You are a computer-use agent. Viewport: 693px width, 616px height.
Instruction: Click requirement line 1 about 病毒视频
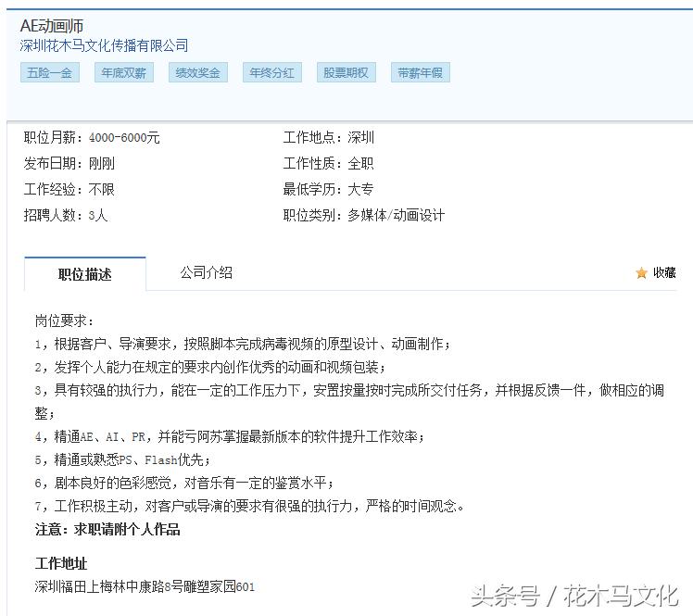[243, 344]
